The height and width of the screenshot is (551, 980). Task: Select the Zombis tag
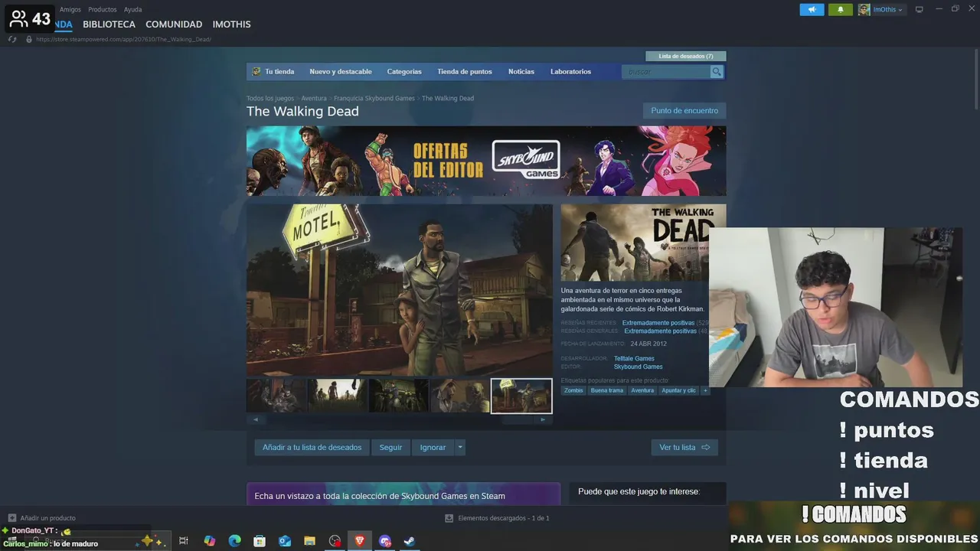coord(573,390)
